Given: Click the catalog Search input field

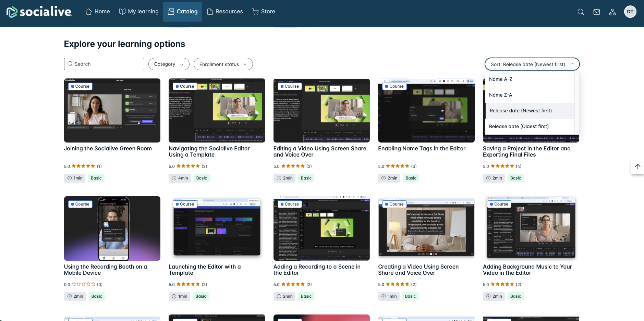Looking at the screenshot, I should 104,64.
